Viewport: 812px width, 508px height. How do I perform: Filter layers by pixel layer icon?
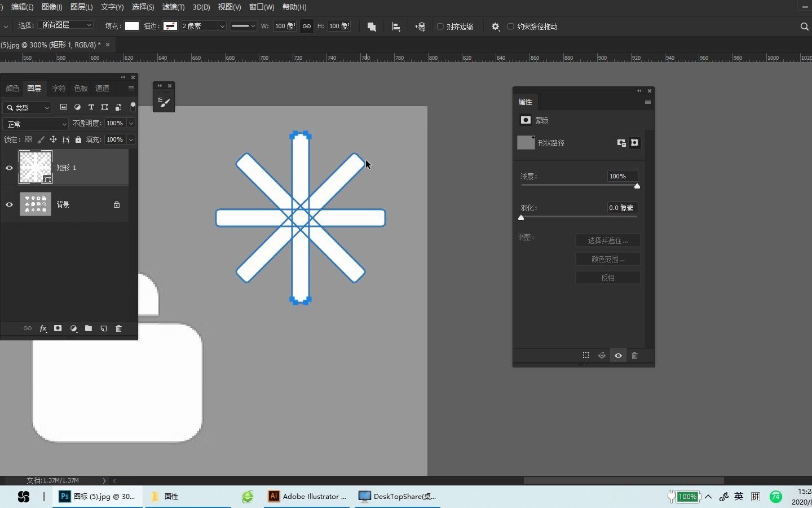click(x=64, y=107)
